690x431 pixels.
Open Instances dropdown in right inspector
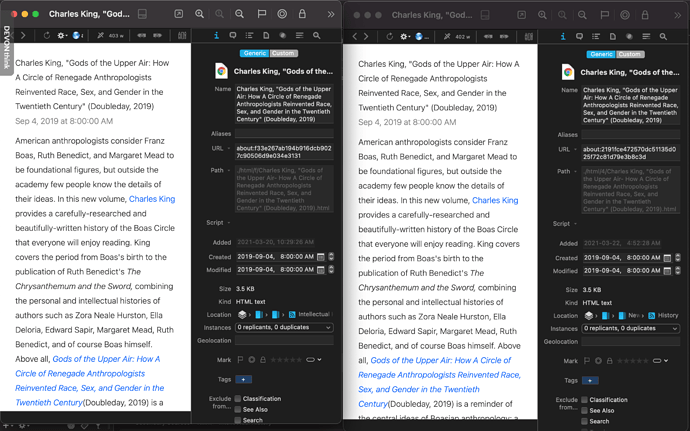click(631, 328)
